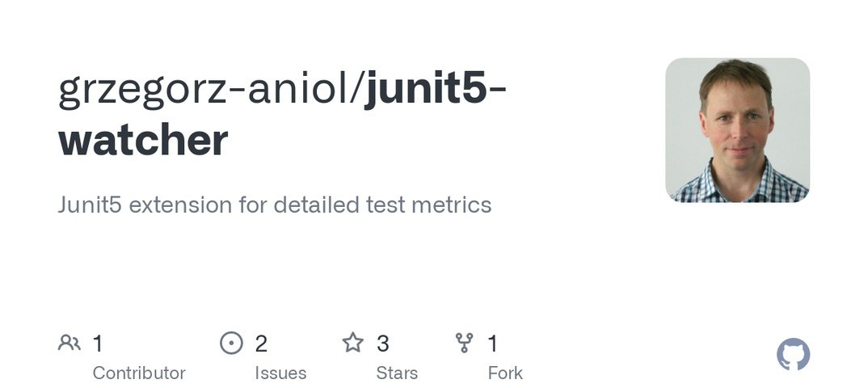Open the owner's avatar photo
This screenshot has width=868, height=388.
coord(737,130)
